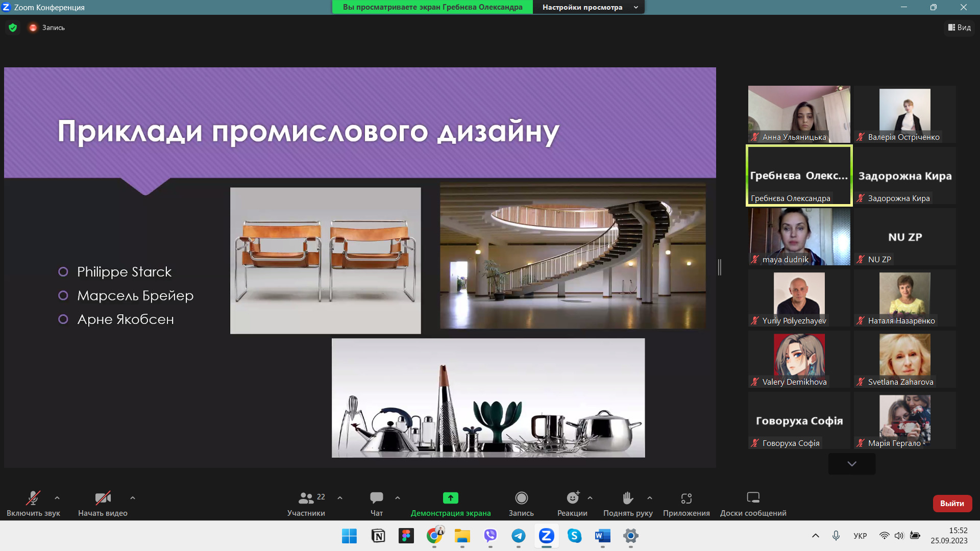Raise hand using the hand icon
The height and width of the screenshot is (551, 980).
click(628, 498)
